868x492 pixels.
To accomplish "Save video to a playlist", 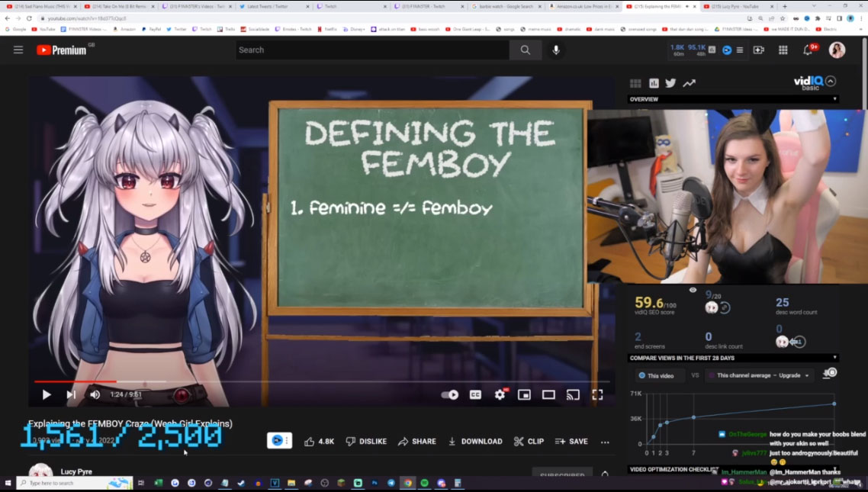I will pos(571,441).
